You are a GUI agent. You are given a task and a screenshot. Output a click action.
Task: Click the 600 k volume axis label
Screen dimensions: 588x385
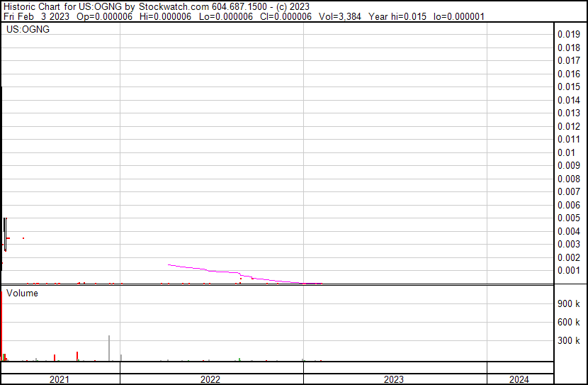pos(569,322)
